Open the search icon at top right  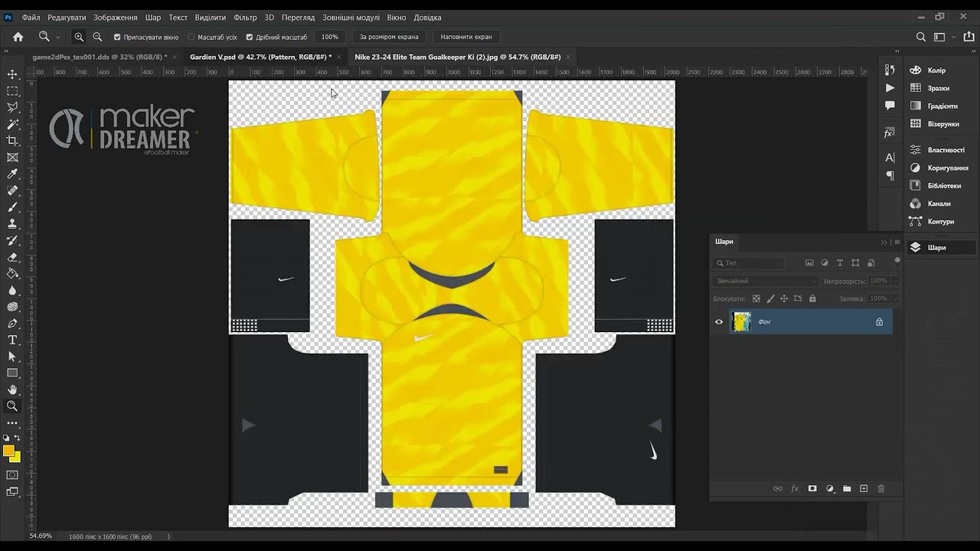tap(921, 37)
